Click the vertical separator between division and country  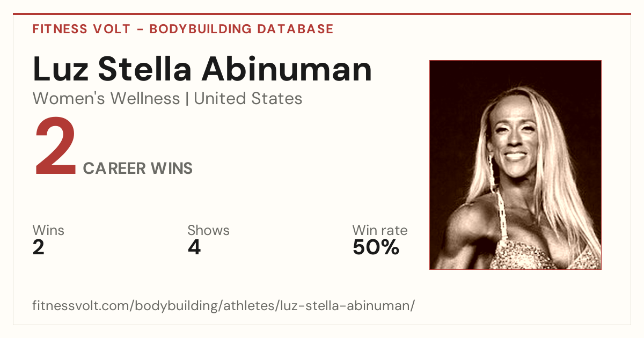187,99
